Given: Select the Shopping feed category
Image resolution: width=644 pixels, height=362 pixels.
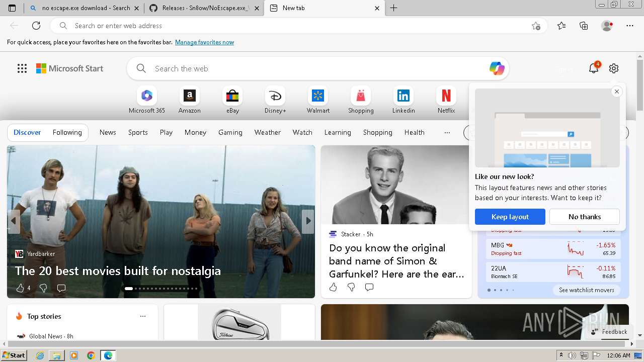Looking at the screenshot, I should (378, 132).
